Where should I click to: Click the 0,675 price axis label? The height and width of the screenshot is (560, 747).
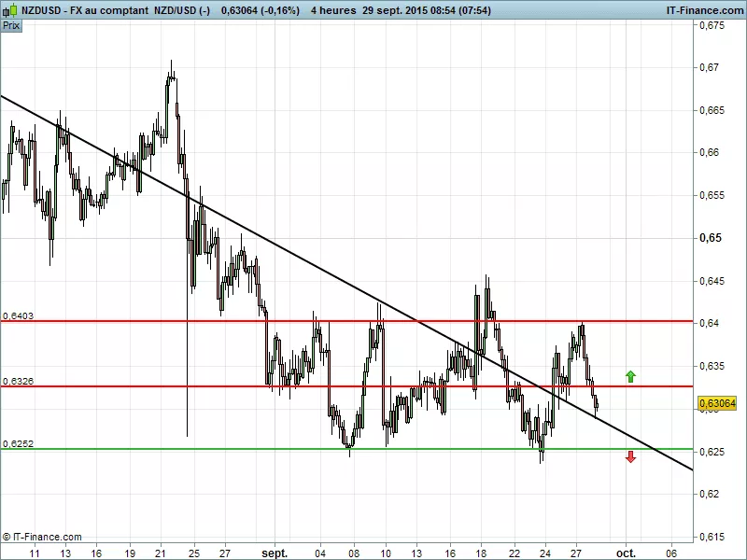[x=712, y=25]
